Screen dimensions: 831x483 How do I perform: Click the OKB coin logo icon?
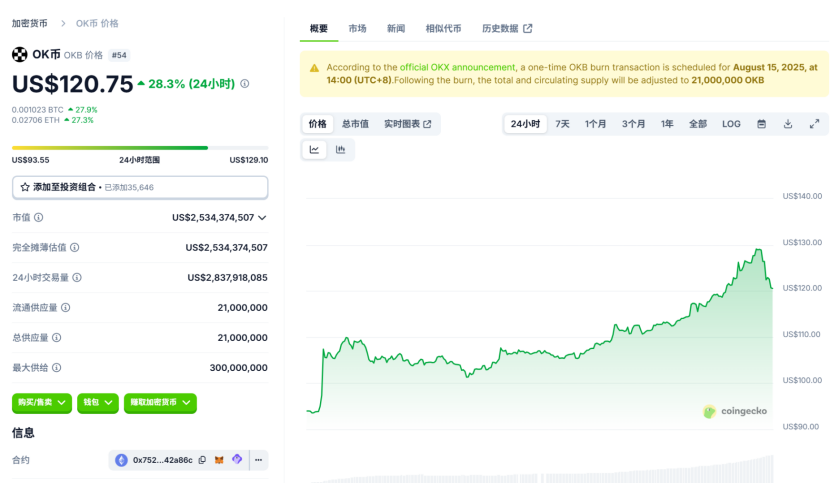coord(20,55)
